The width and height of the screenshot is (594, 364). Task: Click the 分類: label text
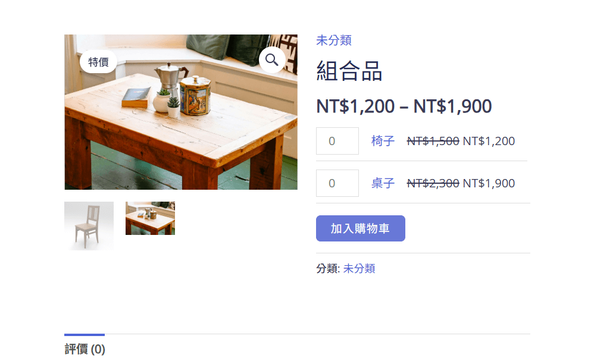point(328,269)
